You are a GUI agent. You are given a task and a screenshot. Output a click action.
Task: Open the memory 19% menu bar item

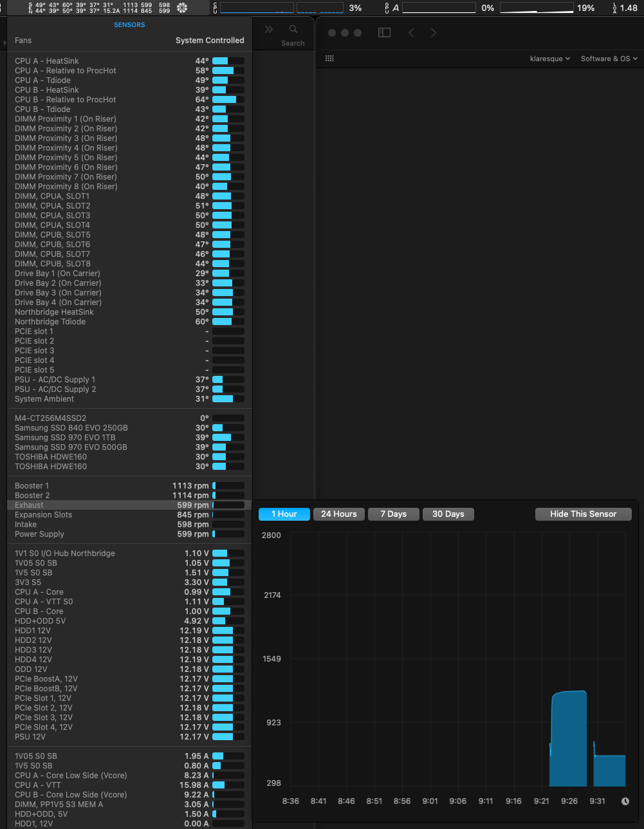click(x=547, y=8)
